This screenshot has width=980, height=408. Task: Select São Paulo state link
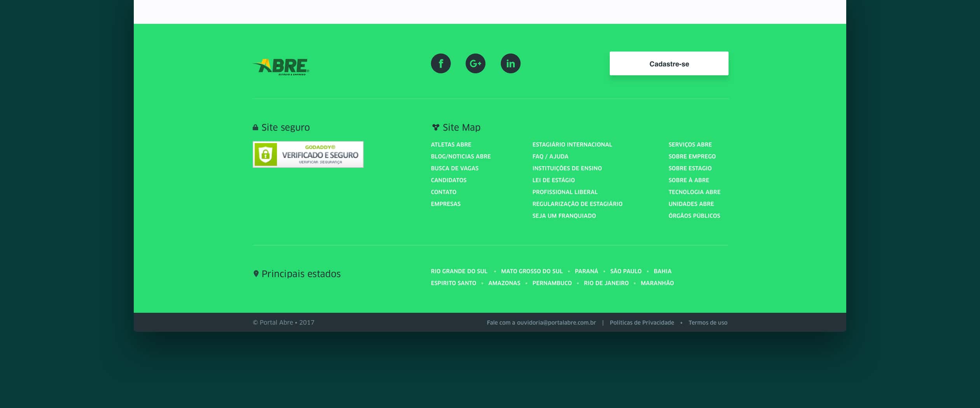pos(626,271)
